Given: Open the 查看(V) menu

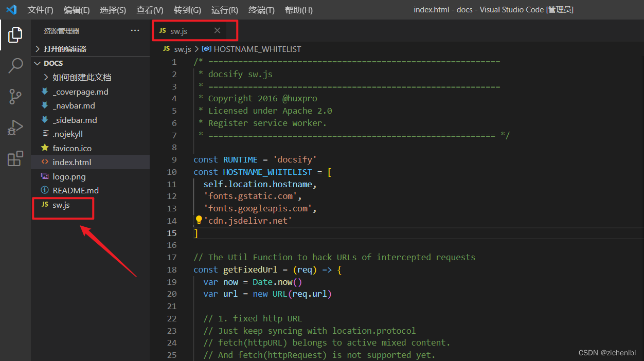Looking at the screenshot, I should pyautogui.click(x=150, y=10).
